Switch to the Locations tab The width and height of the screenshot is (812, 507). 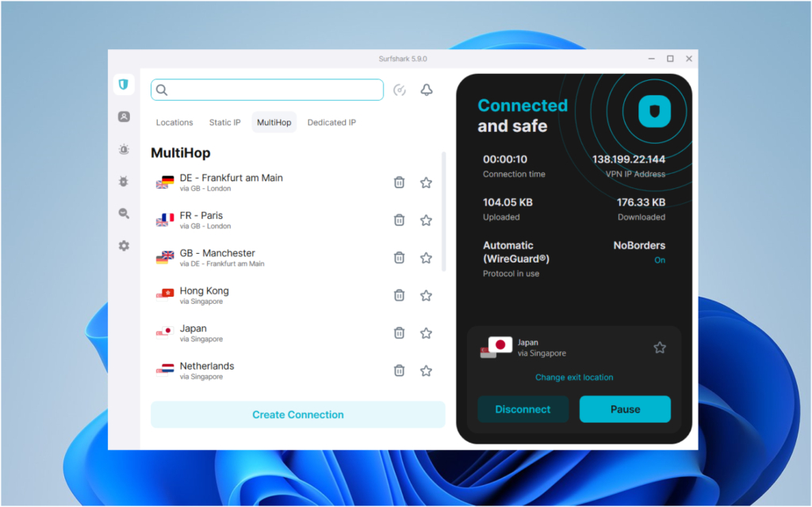click(x=174, y=122)
